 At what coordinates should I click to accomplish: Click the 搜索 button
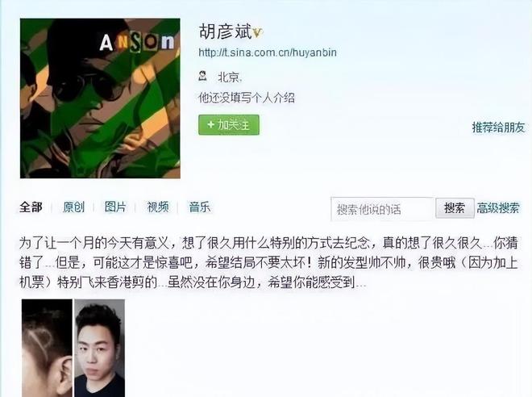tap(455, 208)
